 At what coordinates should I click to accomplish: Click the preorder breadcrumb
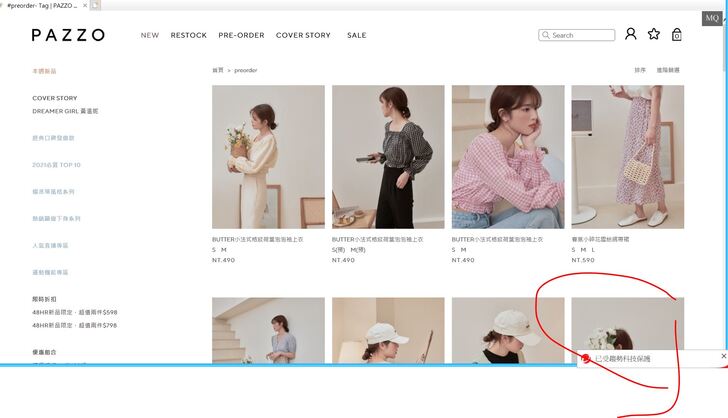246,70
